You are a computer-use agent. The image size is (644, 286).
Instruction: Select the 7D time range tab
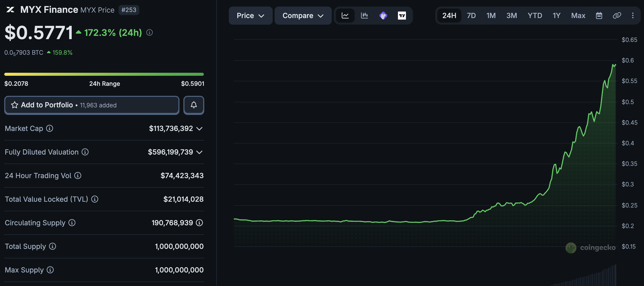tap(471, 16)
